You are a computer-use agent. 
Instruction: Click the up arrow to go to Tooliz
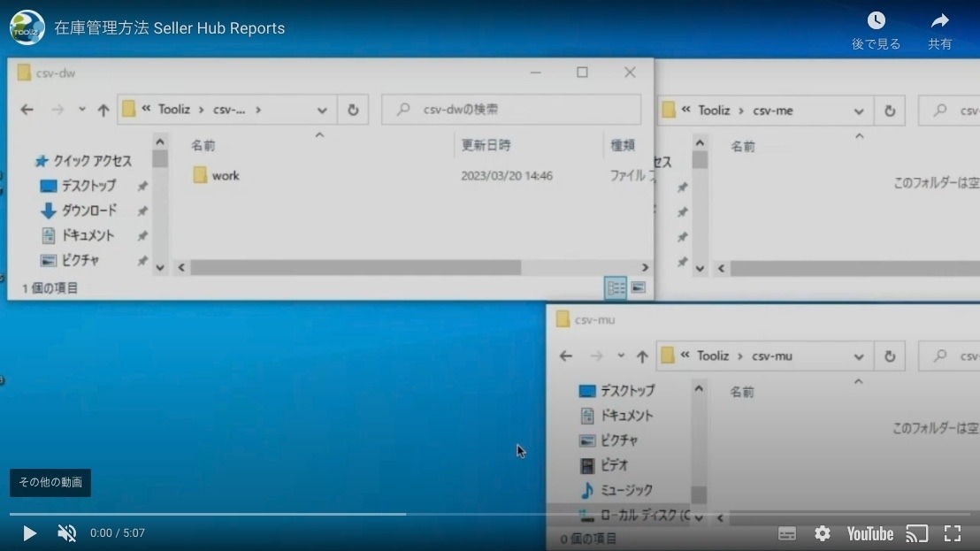pyautogui.click(x=105, y=109)
